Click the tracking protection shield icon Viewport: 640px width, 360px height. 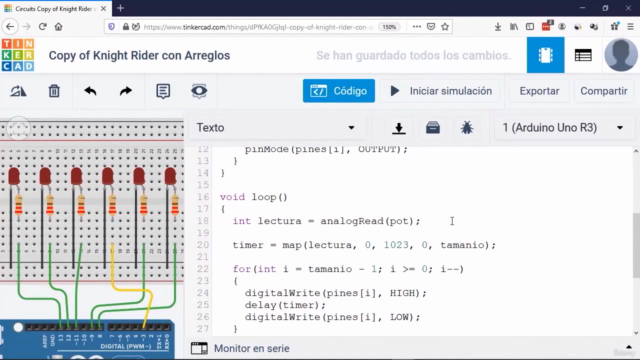click(111, 27)
